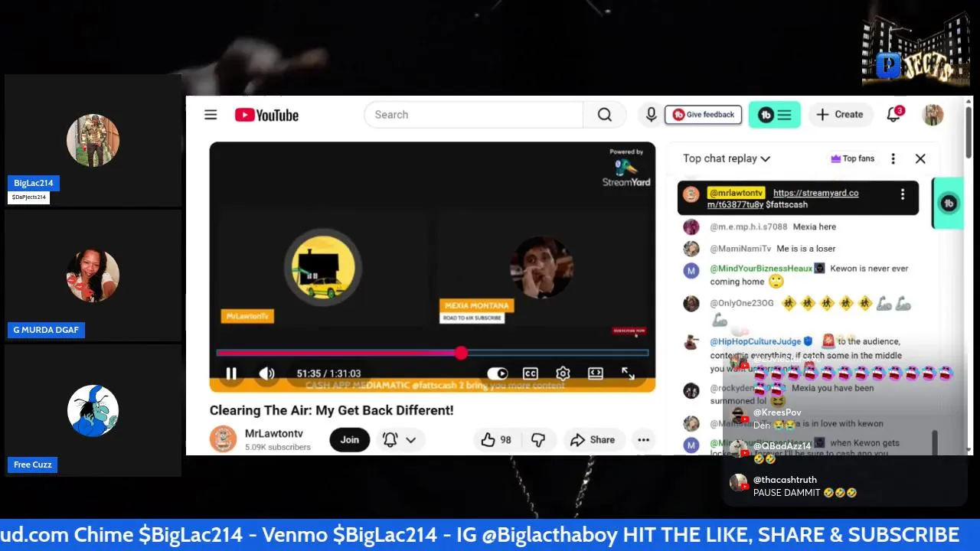Join the MrLawtontv channel membership
980x551 pixels.
[350, 440]
